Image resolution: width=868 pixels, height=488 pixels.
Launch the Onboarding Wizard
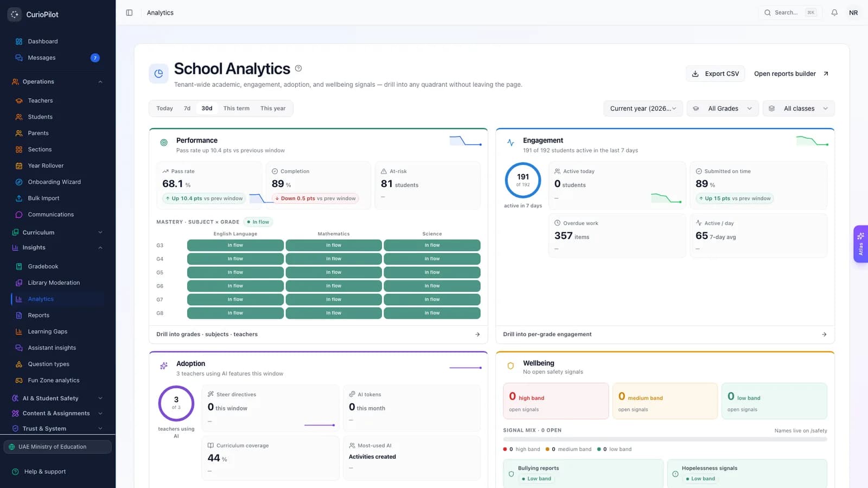[x=58, y=182]
